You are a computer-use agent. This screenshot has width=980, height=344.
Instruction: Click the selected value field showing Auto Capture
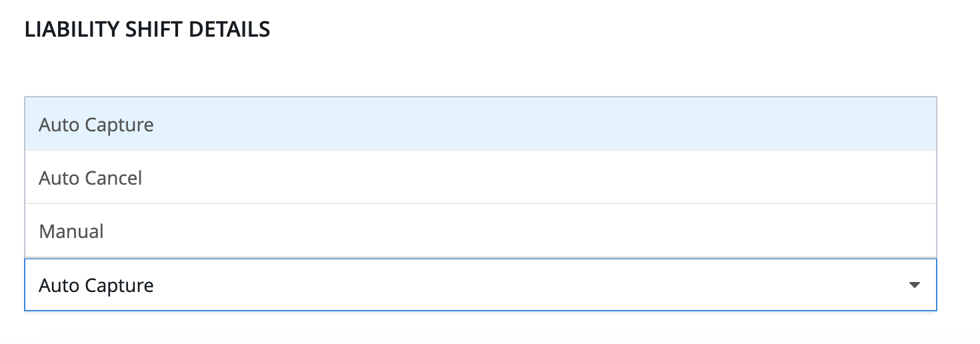[97, 285]
